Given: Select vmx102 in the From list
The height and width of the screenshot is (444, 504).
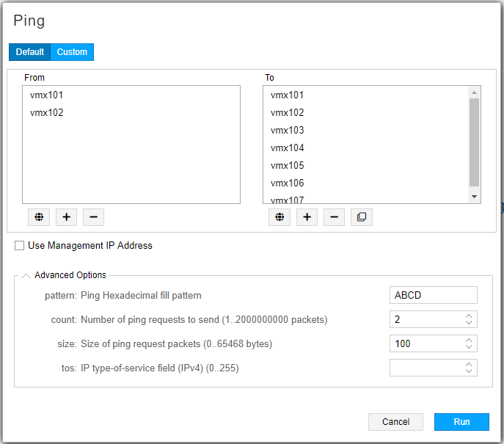Looking at the screenshot, I should coord(47,113).
